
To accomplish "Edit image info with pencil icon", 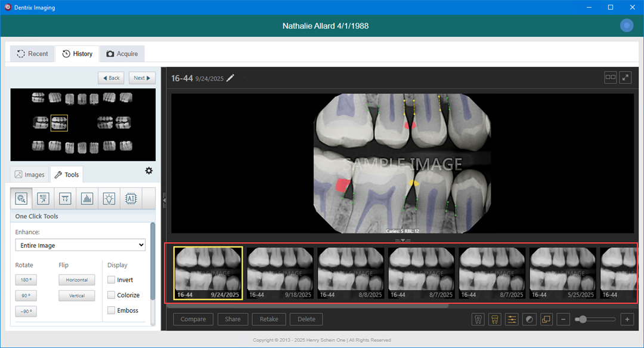I will pos(231,78).
